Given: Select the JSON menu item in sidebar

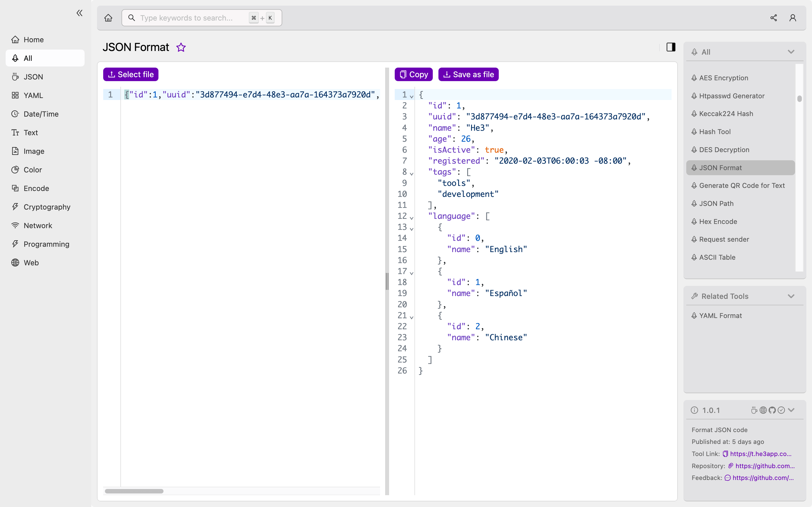Looking at the screenshot, I should (33, 77).
